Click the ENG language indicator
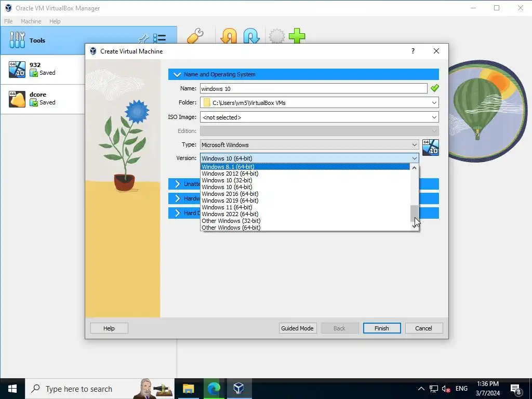532x399 pixels. (x=461, y=389)
